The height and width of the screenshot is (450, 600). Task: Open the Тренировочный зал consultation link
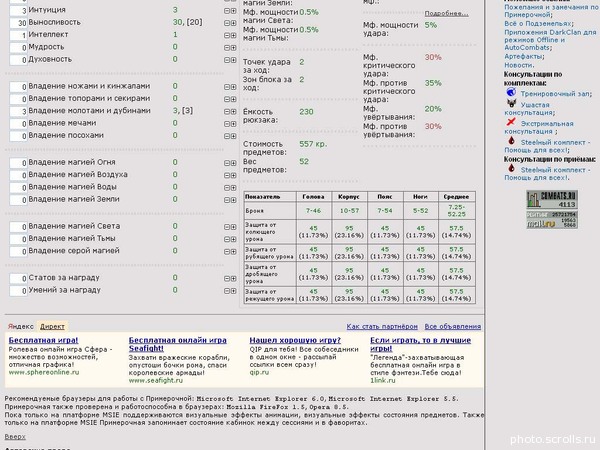point(555,94)
